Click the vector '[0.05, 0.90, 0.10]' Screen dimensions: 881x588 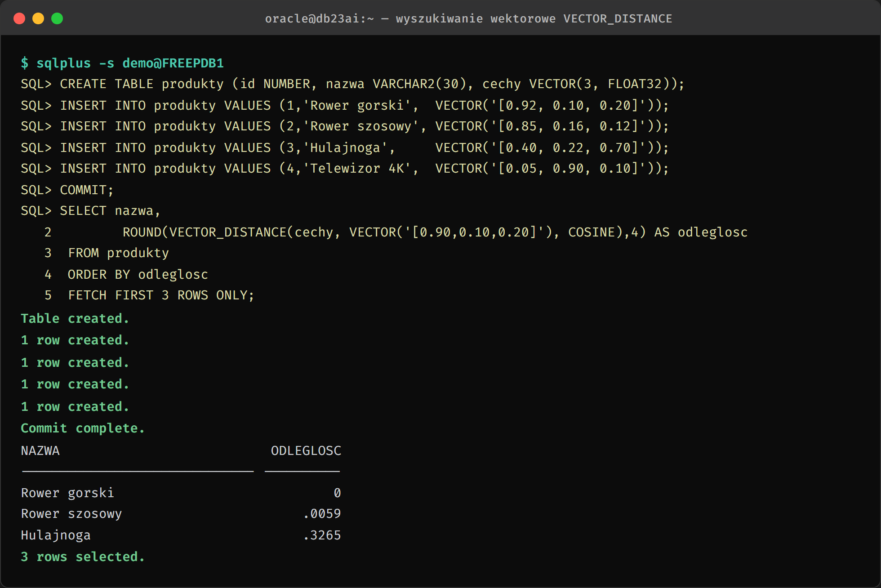click(x=568, y=169)
